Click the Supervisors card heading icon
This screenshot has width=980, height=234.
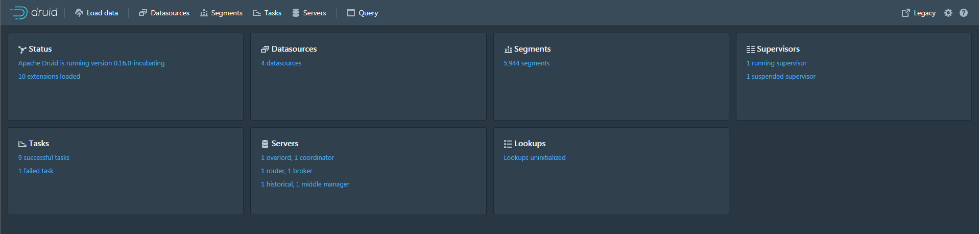pos(750,50)
